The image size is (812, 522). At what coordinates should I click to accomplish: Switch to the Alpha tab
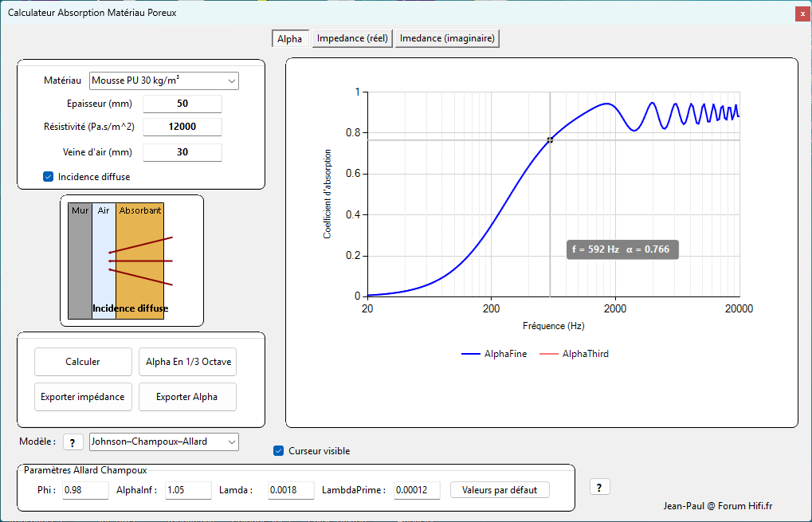pyautogui.click(x=290, y=39)
